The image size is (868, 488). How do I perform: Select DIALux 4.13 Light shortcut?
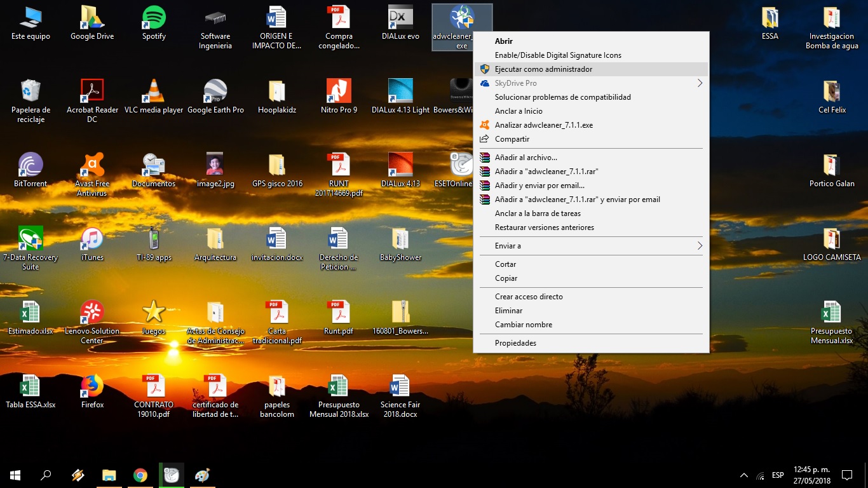(400, 97)
